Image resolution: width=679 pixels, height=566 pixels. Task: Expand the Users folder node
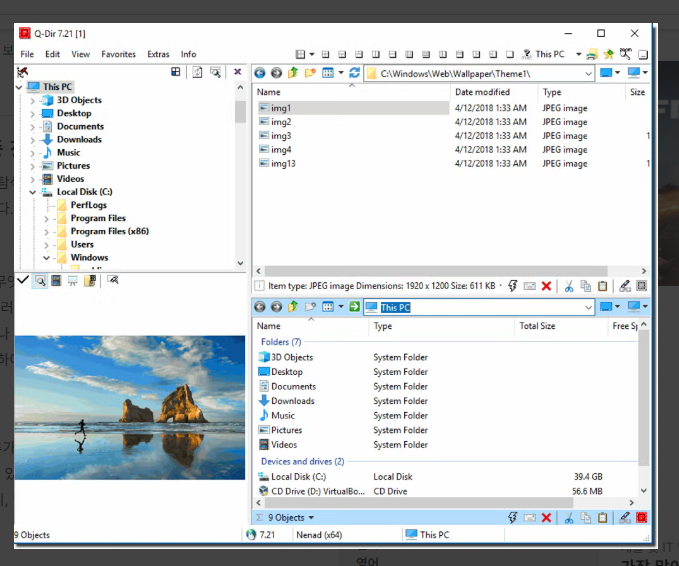point(46,245)
